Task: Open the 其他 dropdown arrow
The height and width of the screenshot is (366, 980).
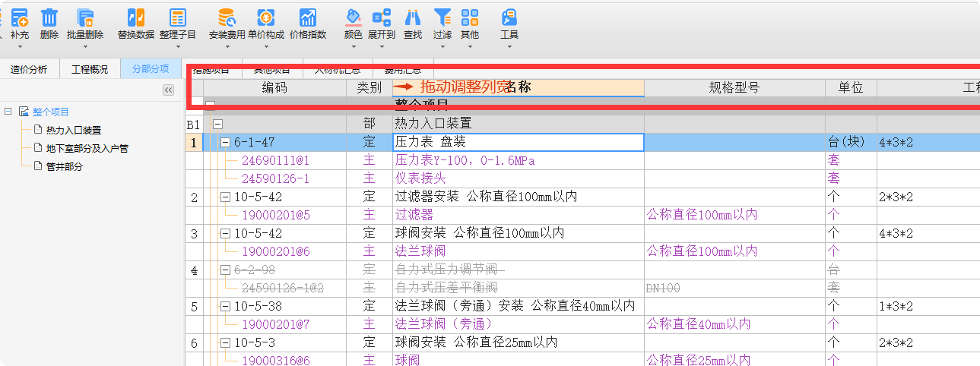Action: click(x=470, y=46)
